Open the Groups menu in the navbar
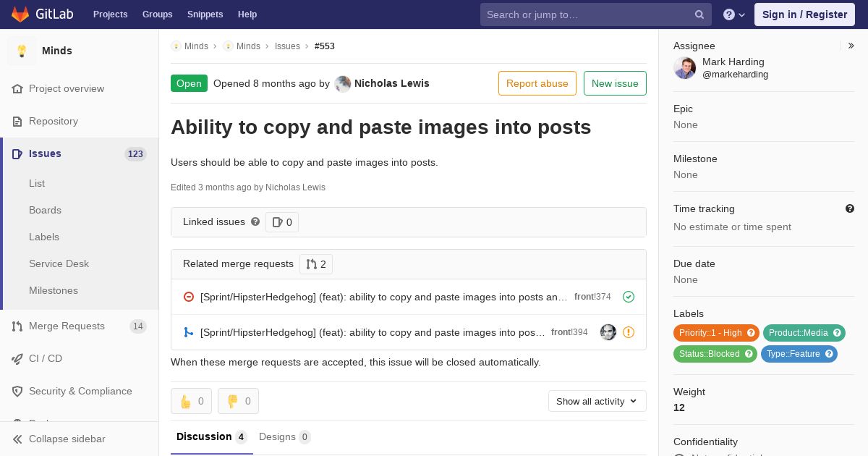868x456 pixels. (157, 14)
